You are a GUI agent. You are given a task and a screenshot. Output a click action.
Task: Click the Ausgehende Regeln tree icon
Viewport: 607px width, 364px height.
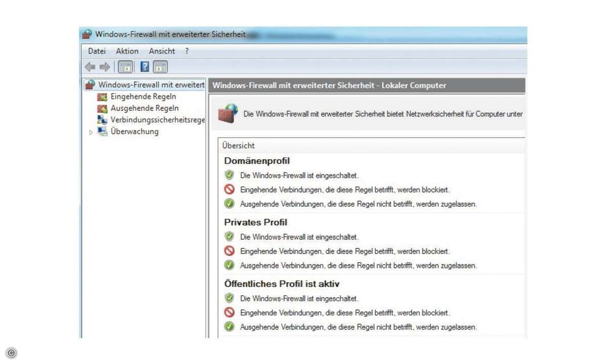[102, 108]
